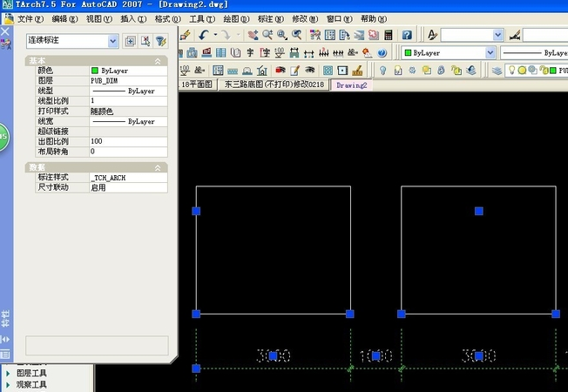Toggle the layer lock icon
The width and height of the screenshot is (568, 392).
coord(544,71)
